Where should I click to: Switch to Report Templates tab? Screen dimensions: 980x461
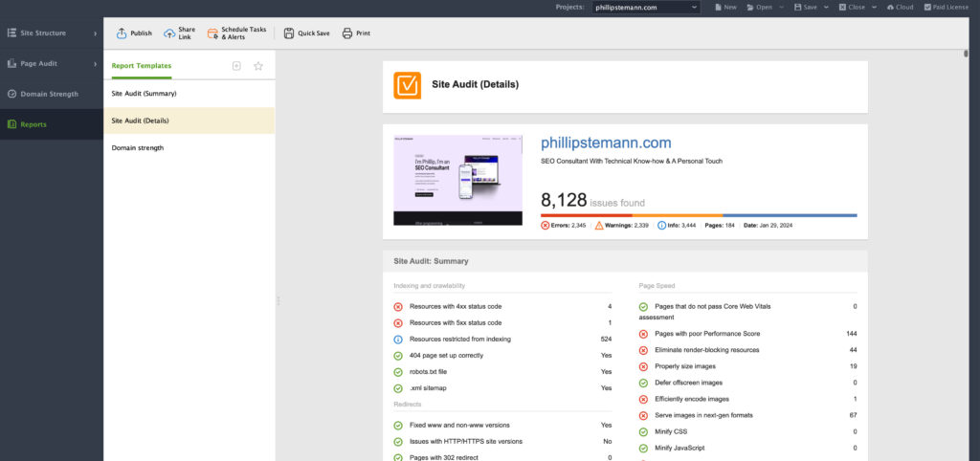142,66
